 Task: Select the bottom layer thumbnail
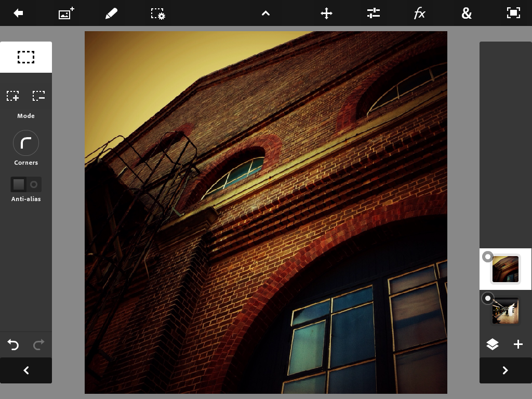point(506,311)
